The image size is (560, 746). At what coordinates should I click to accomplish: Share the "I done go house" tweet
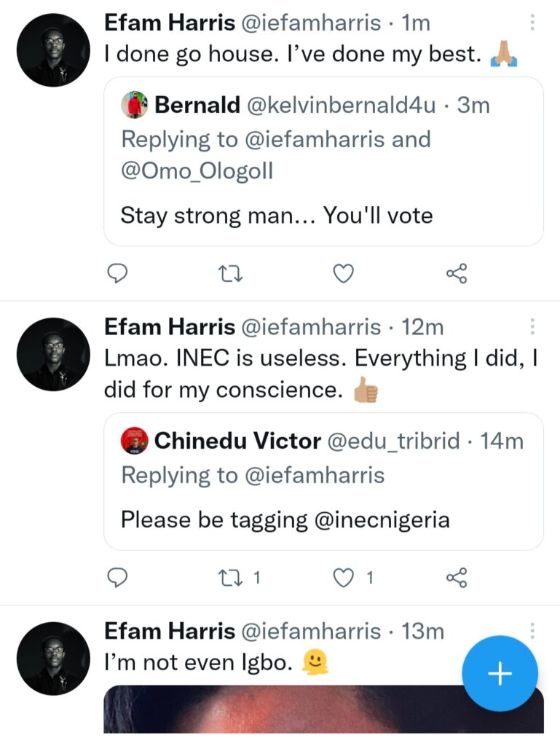point(456,273)
